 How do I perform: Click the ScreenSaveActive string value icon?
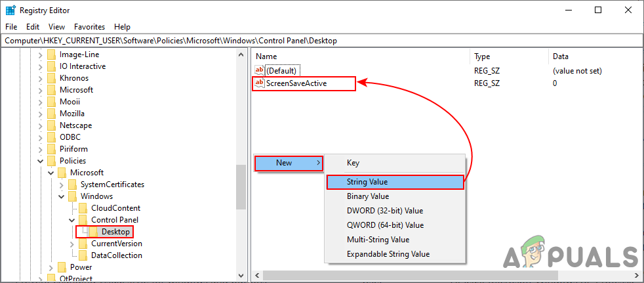[x=260, y=83]
